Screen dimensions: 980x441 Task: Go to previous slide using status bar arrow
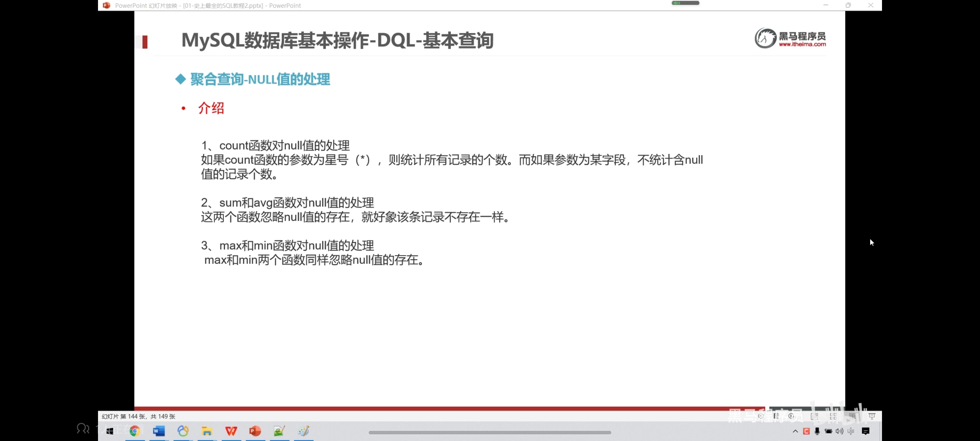coord(761,416)
